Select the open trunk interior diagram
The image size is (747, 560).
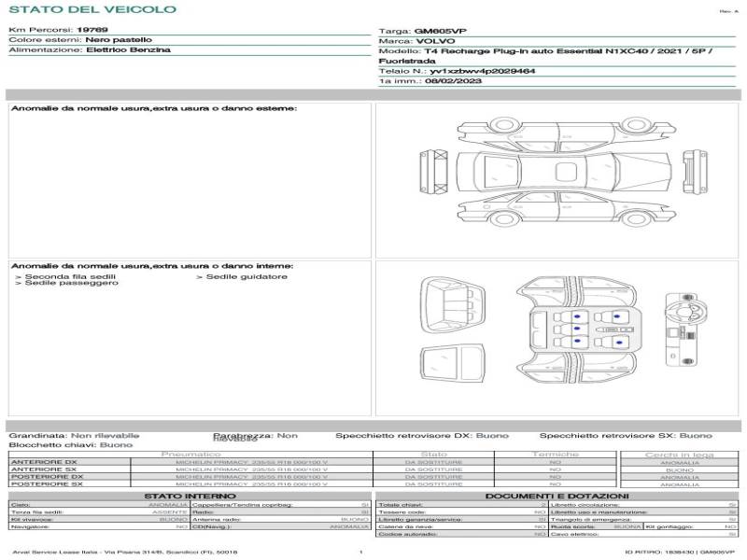tap(452, 305)
